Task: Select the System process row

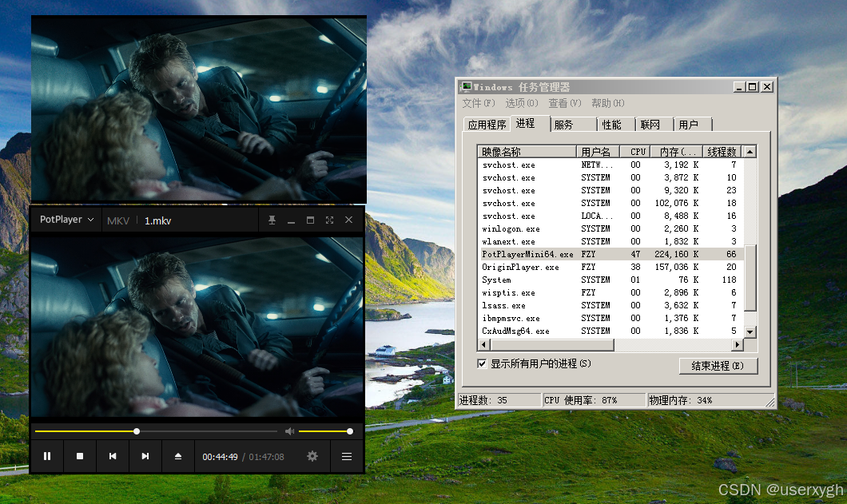Action: (610, 280)
